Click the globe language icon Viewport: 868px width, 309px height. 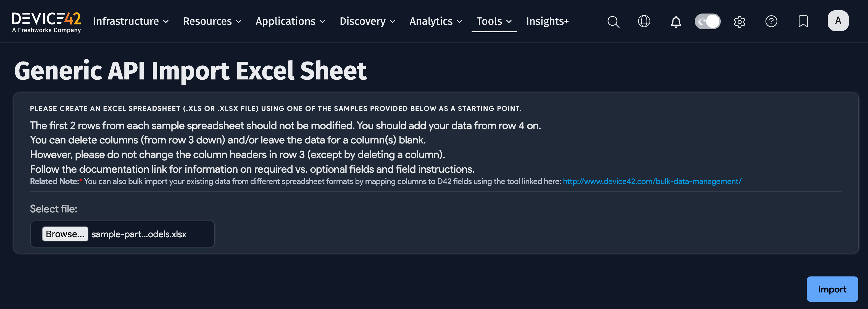[x=644, y=21]
